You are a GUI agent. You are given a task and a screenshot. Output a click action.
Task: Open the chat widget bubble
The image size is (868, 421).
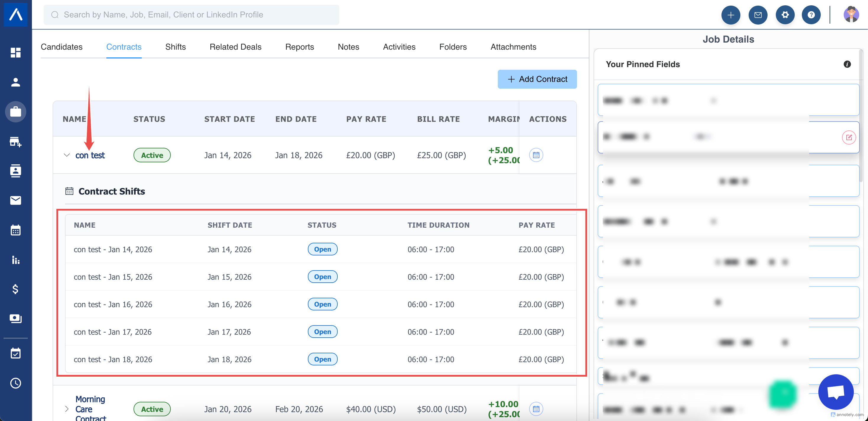[x=836, y=392]
